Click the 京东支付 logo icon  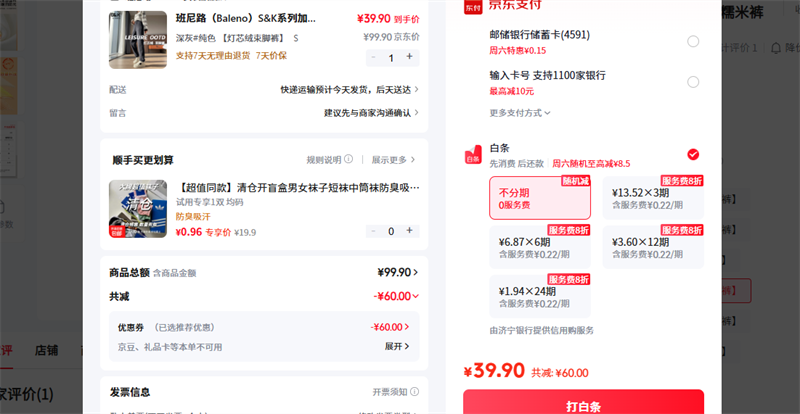[x=473, y=6]
